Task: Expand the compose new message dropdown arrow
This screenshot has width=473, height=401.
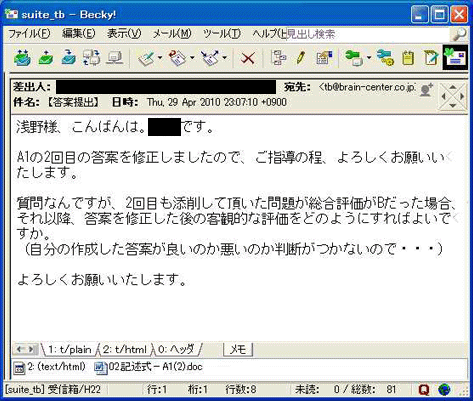Action: 160,58
